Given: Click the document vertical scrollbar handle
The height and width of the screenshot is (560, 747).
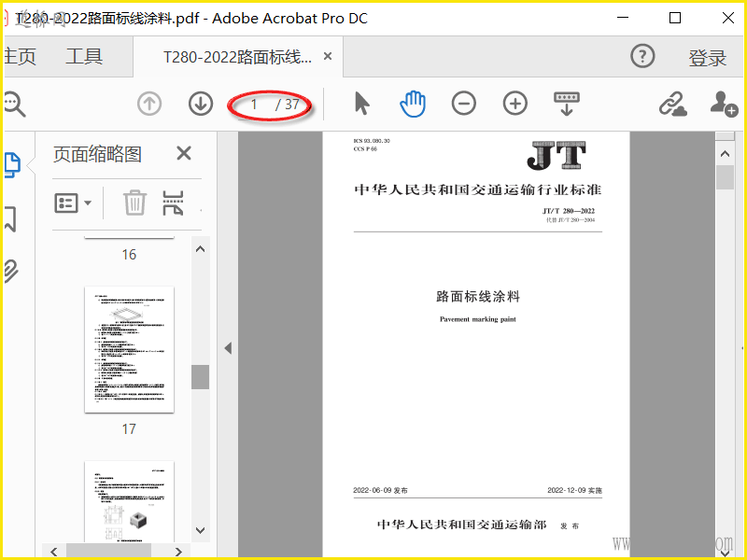Looking at the screenshot, I should point(726,177).
